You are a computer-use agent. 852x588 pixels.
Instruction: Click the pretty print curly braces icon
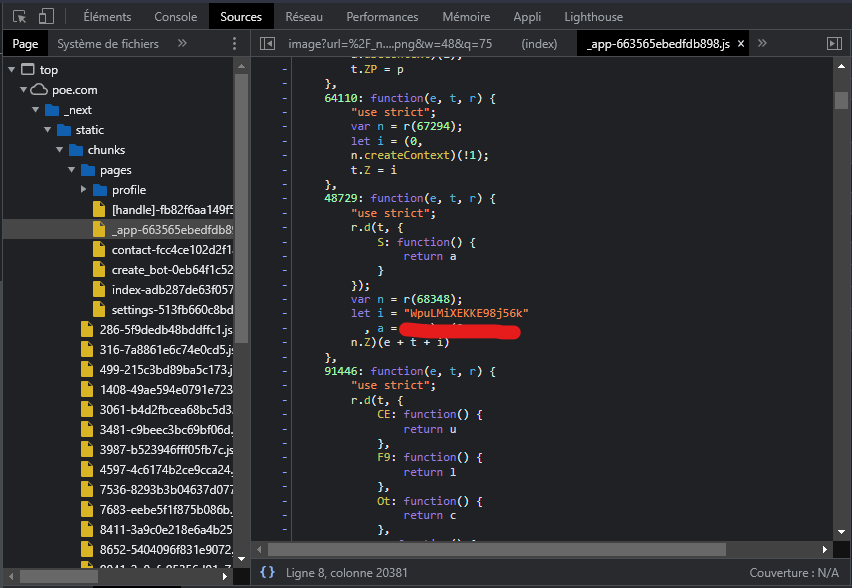(x=267, y=572)
